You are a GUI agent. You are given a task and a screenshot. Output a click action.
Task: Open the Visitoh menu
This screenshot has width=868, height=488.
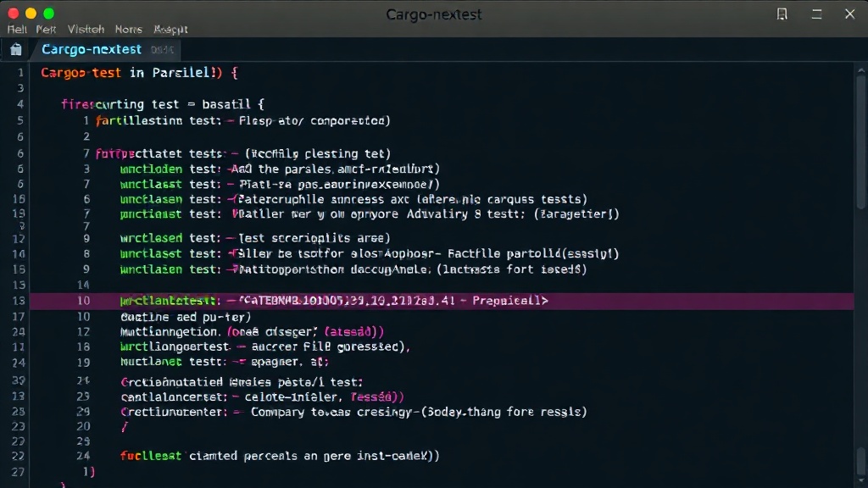(x=86, y=30)
